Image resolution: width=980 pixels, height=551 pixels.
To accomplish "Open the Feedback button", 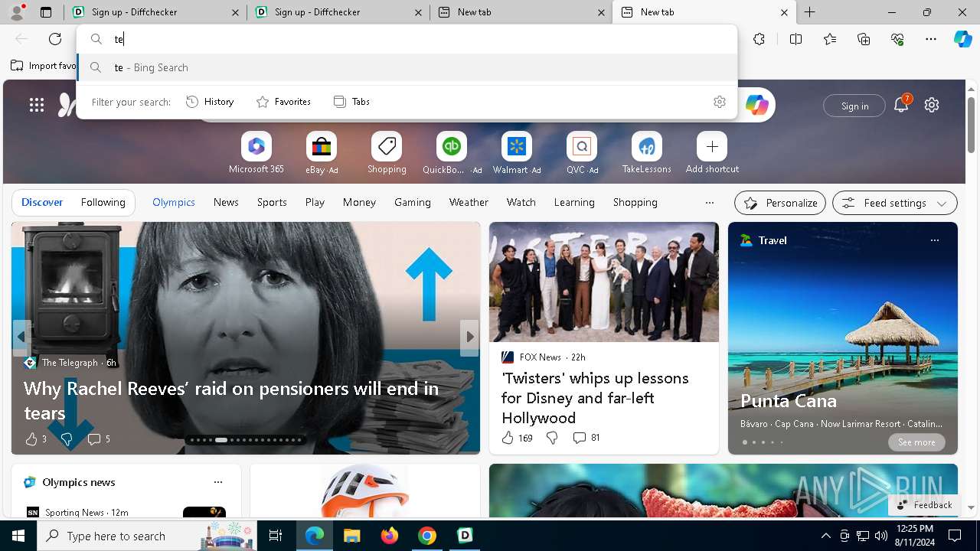I will point(925,505).
